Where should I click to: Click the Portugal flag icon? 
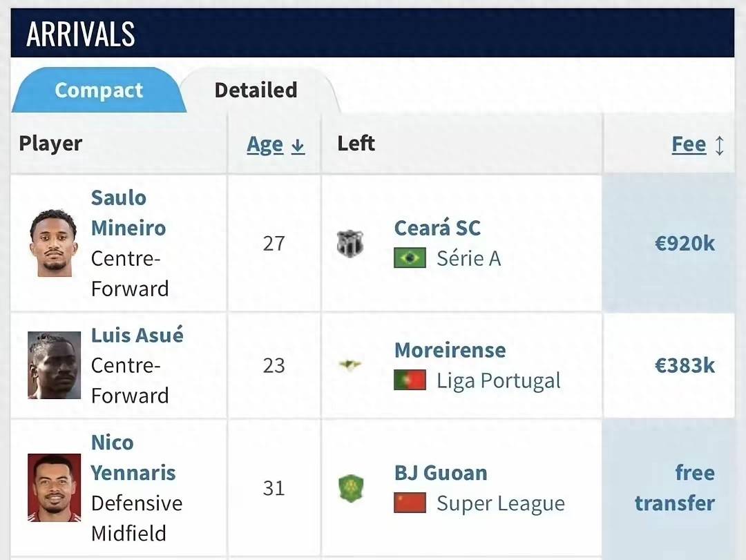[410, 380]
